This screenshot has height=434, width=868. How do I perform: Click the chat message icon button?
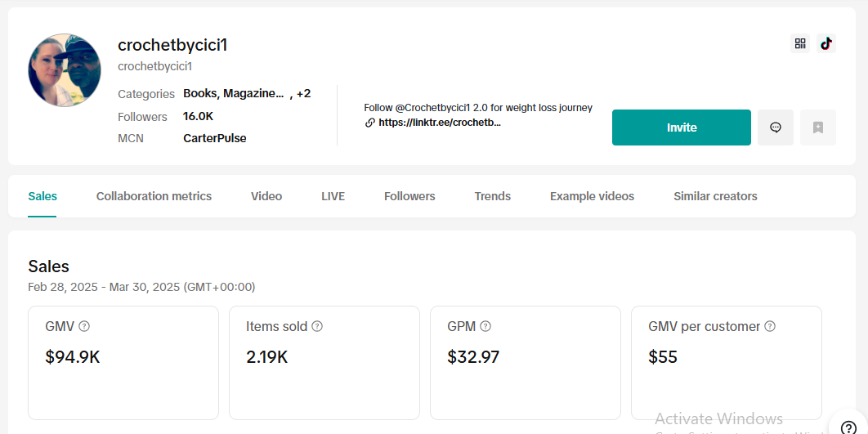coord(775,128)
